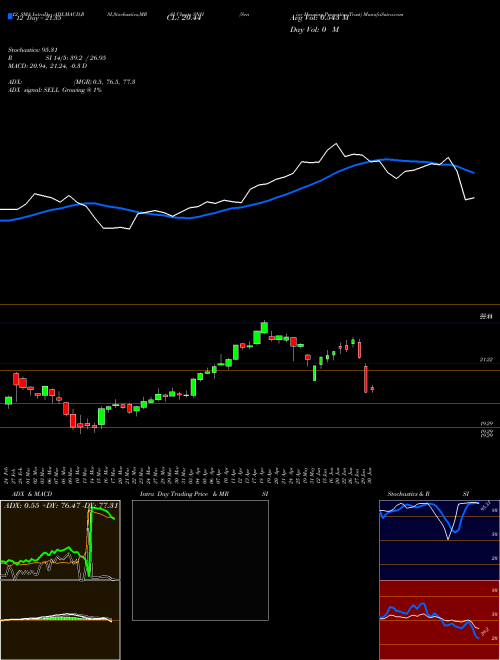Select the '12 Day = 21.35' SMA value
This screenshot has width=500, height=660.
[37, 18]
